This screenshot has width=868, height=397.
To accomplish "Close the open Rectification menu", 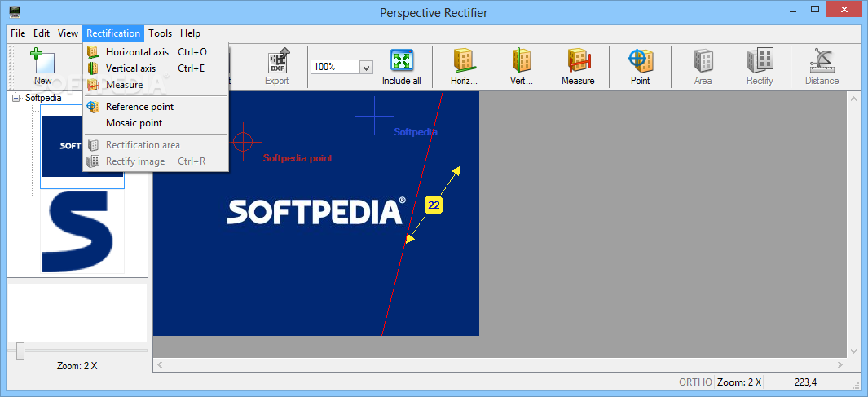I will point(113,33).
